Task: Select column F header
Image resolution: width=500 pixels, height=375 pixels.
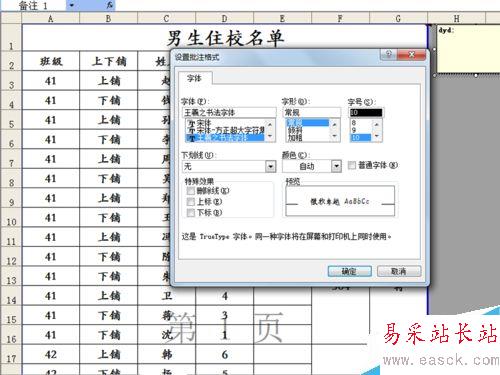Action: point(340,18)
